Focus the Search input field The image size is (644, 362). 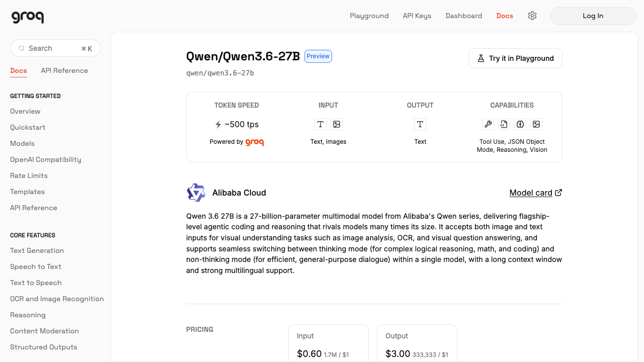click(55, 48)
